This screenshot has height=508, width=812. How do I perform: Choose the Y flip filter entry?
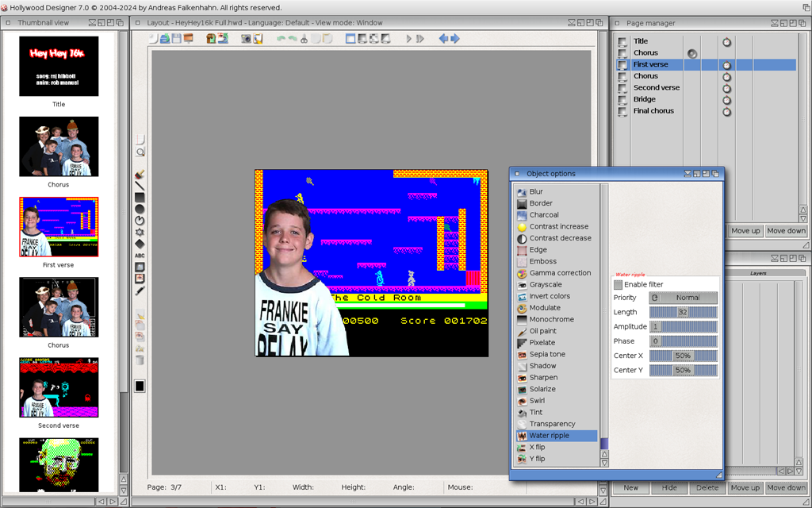[557, 459]
